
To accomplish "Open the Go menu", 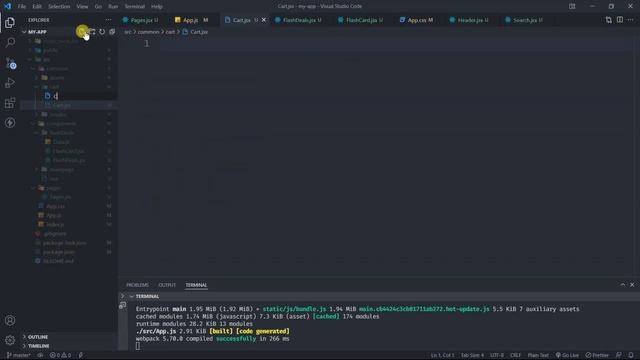I will tap(98, 7).
